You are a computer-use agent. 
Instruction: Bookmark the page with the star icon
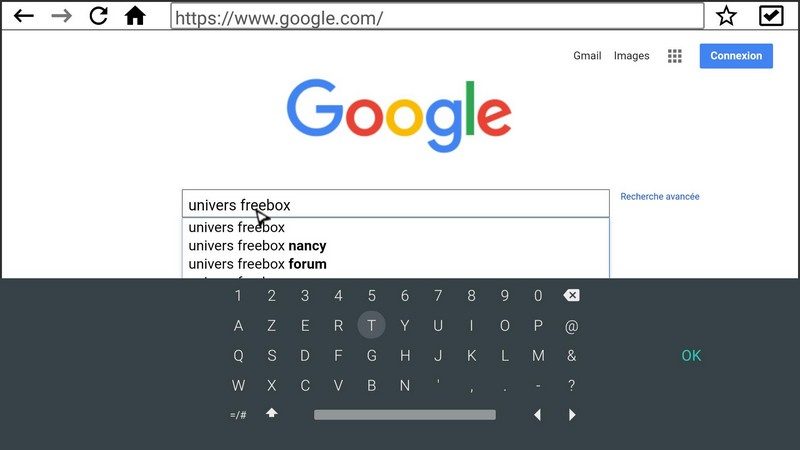click(x=726, y=16)
